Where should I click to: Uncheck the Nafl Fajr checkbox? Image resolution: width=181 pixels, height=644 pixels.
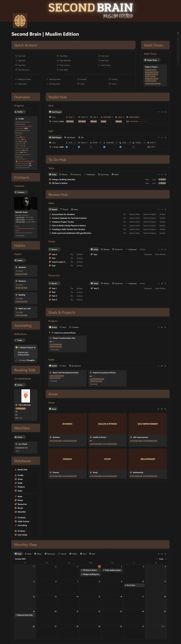(x=67, y=147)
